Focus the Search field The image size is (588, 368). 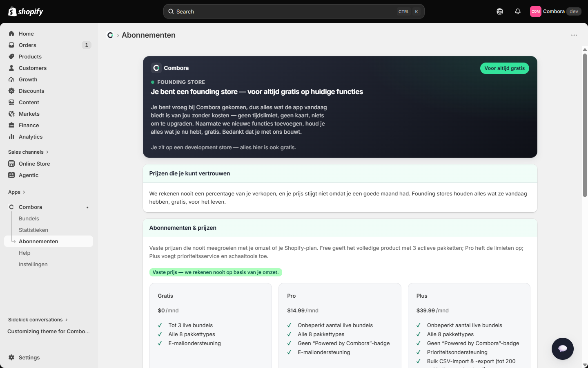(294, 11)
